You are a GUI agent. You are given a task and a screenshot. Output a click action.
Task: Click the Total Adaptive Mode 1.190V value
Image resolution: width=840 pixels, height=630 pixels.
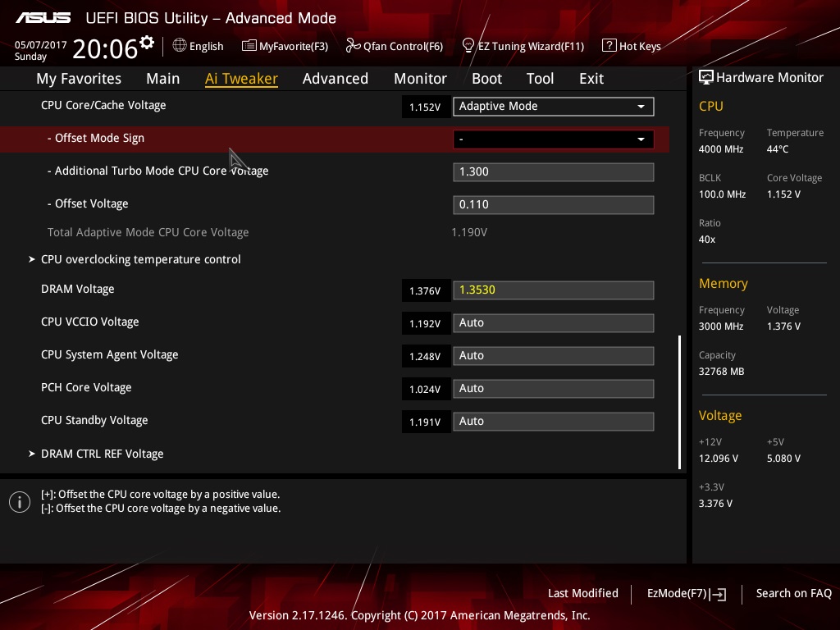point(469,232)
